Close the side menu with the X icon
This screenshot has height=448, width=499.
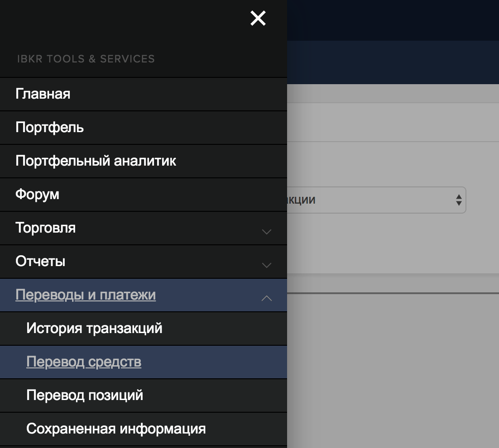pyautogui.click(x=258, y=19)
